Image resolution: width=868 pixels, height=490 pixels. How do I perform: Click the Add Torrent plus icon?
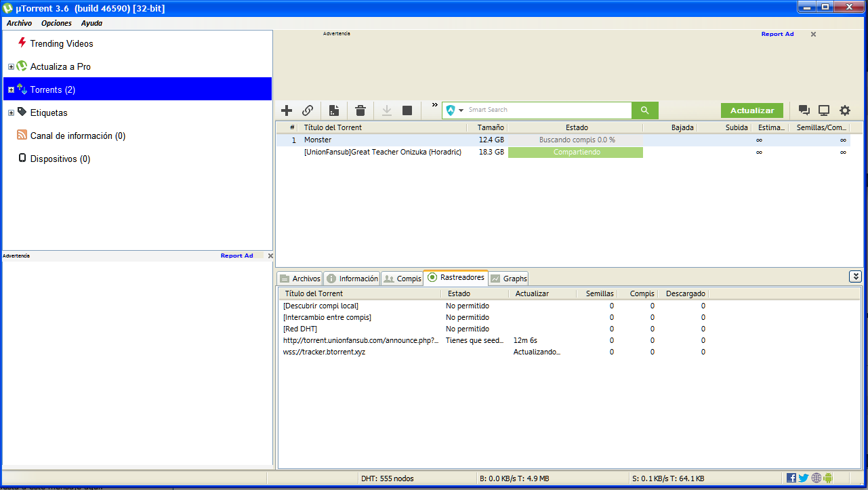click(x=287, y=110)
